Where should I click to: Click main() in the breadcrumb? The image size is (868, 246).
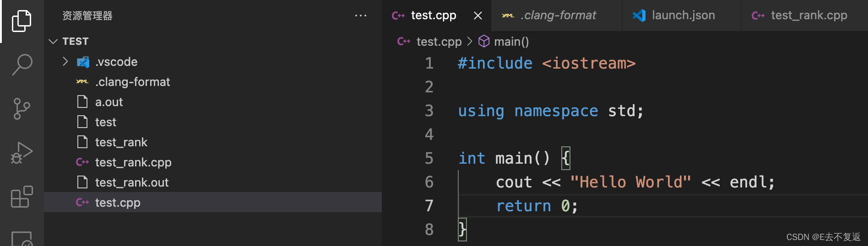pos(511,42)
